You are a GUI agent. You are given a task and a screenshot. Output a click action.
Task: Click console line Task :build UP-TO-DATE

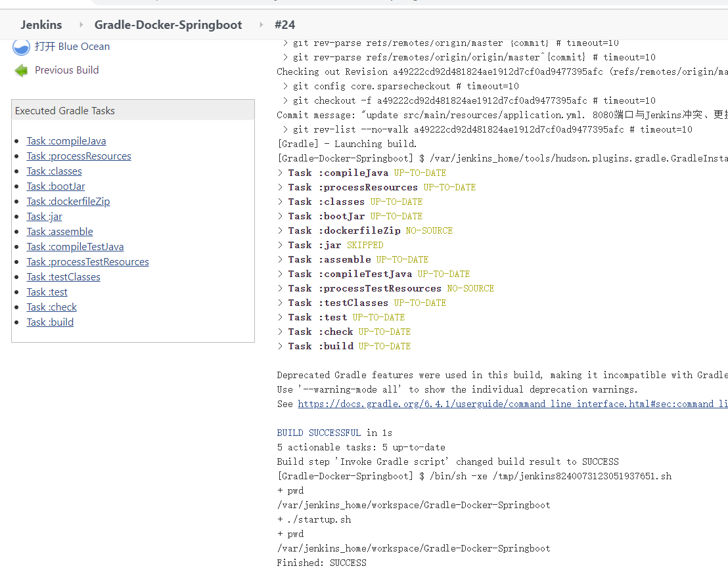pyautogui.click(x=344, y=346)
